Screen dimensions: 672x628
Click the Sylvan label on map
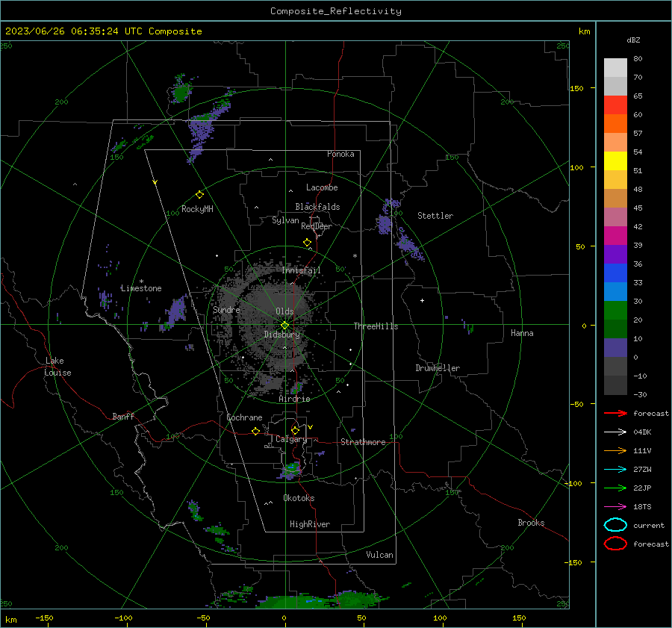pos(285,220)
